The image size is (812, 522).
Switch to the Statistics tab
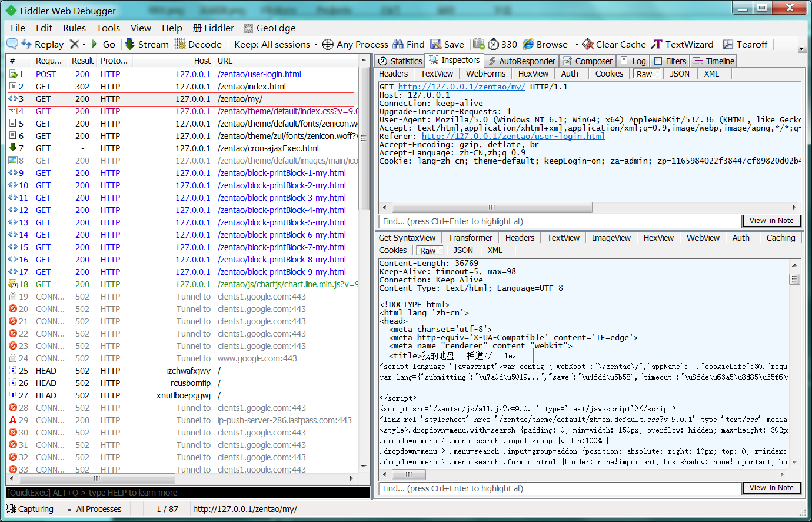point(400,61)
